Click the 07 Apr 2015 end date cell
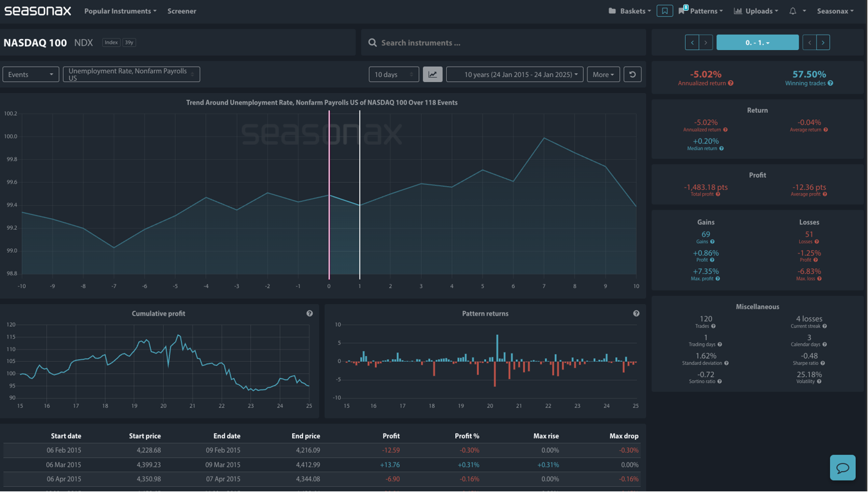The image size is (868, 492). point(223,479)
